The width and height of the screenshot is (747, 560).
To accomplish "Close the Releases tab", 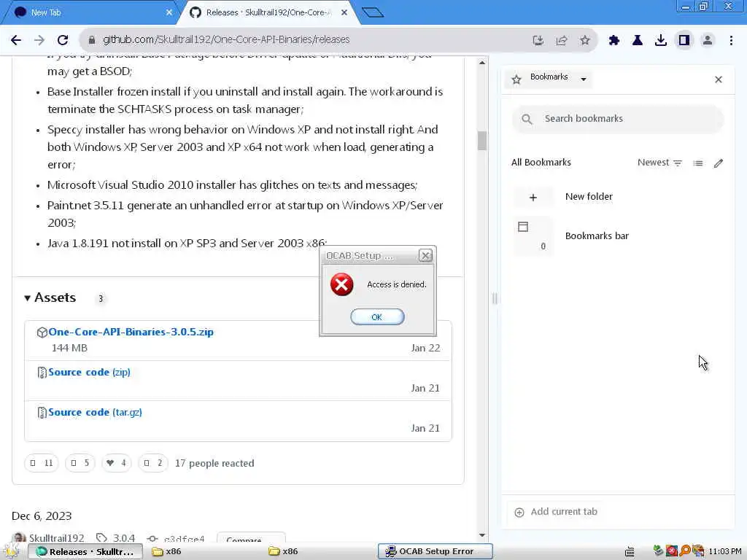I will click(x=344, y=13).
